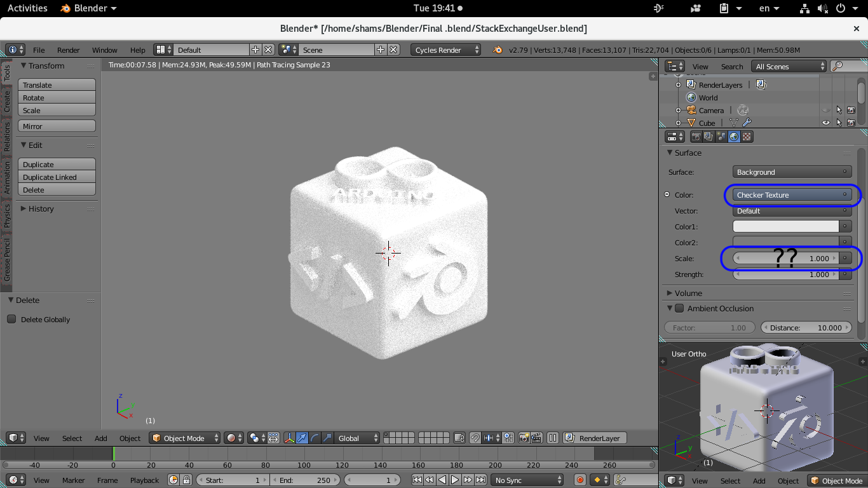The height and width of the screenshot is (488, 868).
Task: Open the Render menu
Action: [69, 50]
